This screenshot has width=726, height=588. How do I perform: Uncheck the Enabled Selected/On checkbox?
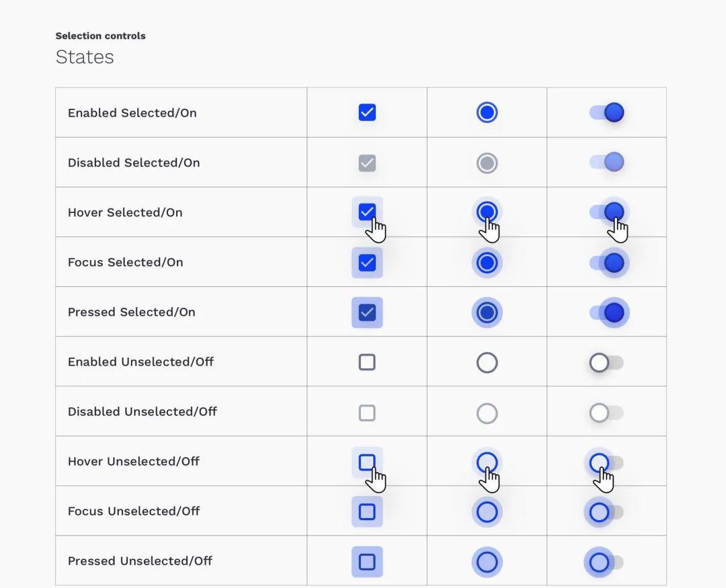367,112
